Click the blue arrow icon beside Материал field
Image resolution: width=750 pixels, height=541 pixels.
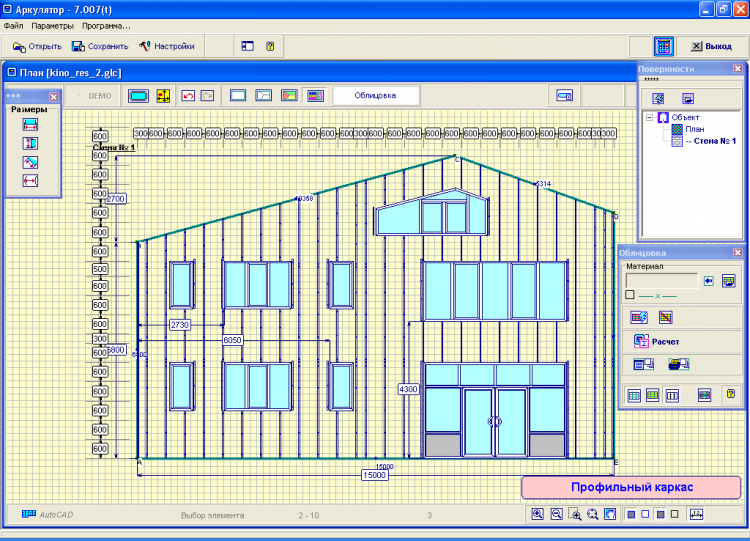pos(709,281)
